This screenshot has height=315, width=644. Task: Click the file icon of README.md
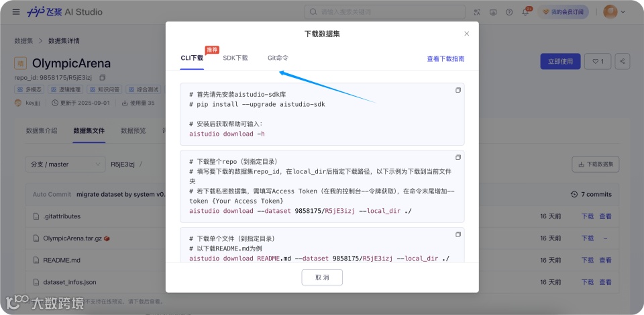36,261
